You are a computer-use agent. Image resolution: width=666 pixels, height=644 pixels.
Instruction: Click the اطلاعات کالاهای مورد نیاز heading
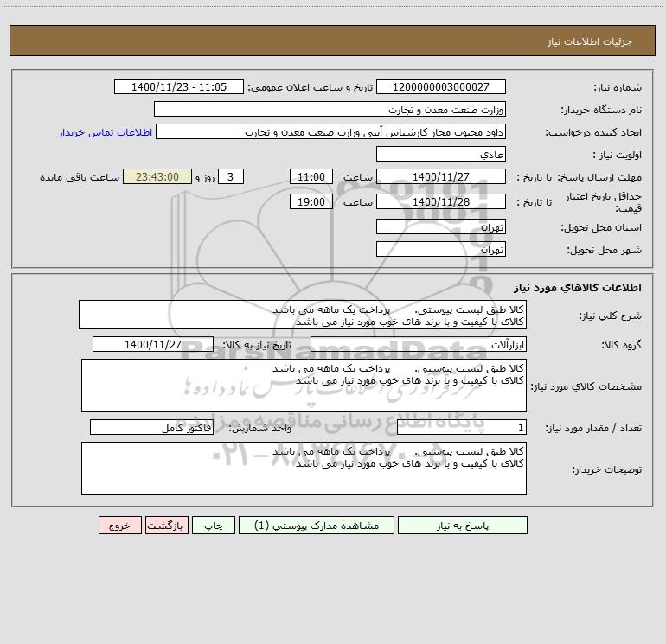point(577,287)
